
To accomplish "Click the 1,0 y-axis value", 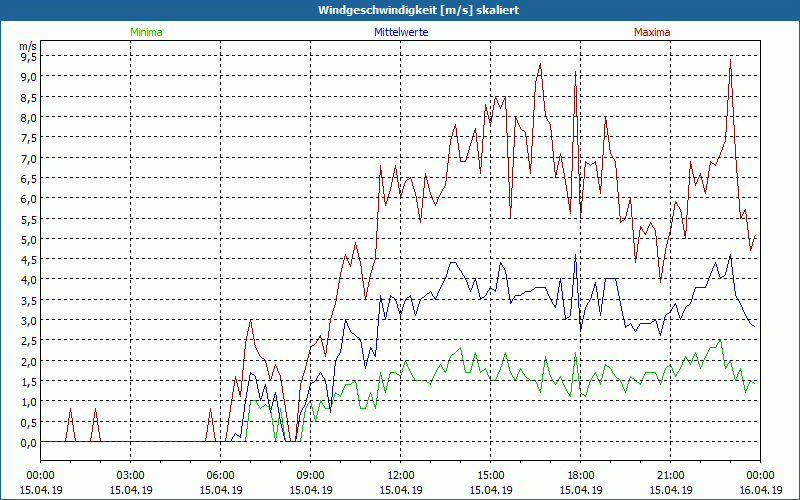I will point(29,402).
